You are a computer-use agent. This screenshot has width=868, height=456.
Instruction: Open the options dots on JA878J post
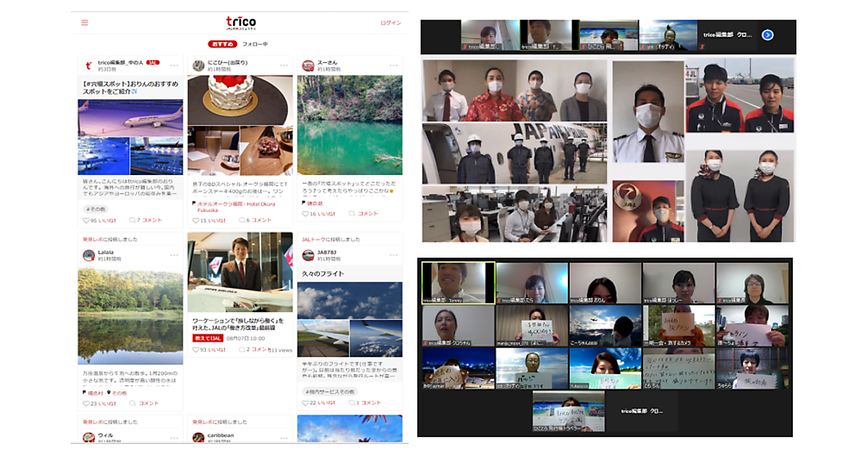pos(394,255)
